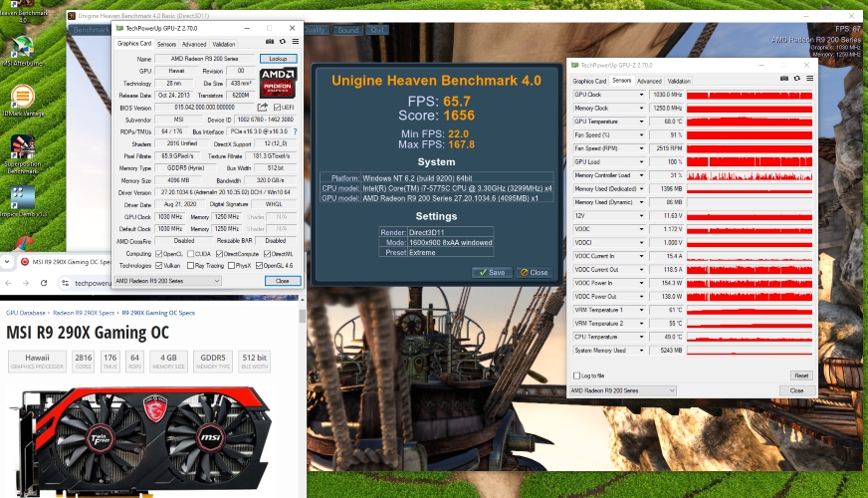This screenshot has height=498, width=868.
Task: Open the MSI Afterburner desktop icon
Action: click(22, 51)
